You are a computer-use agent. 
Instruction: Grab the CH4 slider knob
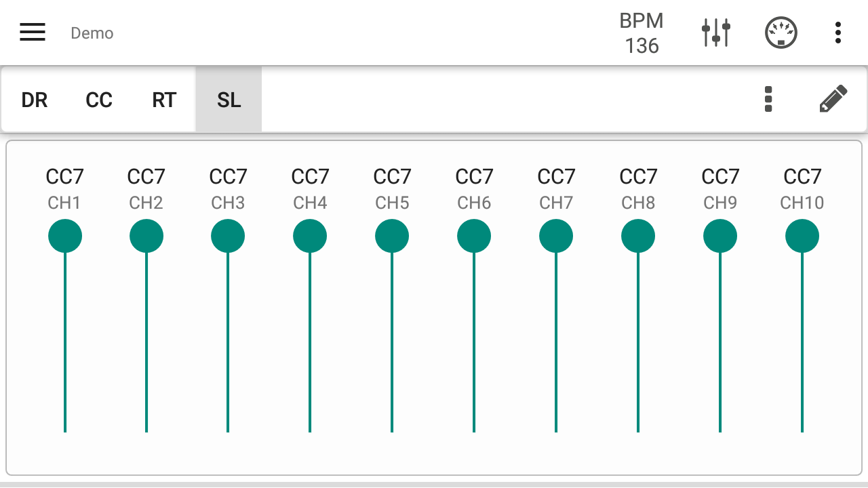[310, 237]
